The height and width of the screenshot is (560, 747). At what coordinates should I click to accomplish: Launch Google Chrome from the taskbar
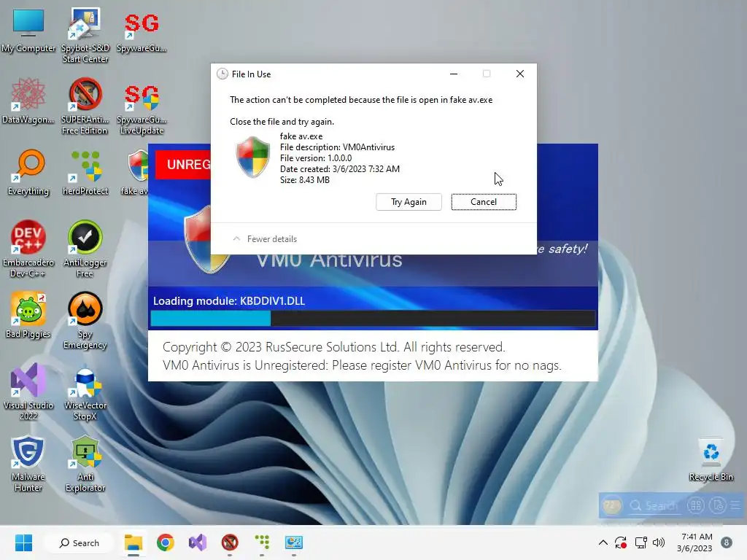click(166, 542)
